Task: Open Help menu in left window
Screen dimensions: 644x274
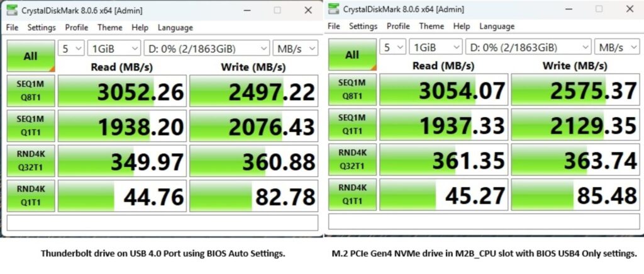Action: point(140,28)
